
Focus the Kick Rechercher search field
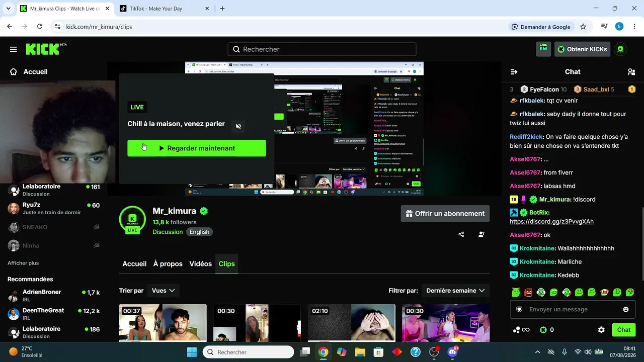click(x=322, y=49)
